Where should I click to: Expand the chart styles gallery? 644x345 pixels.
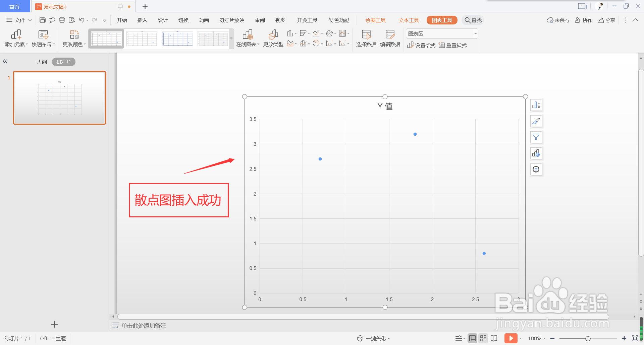tap(231, 39)
